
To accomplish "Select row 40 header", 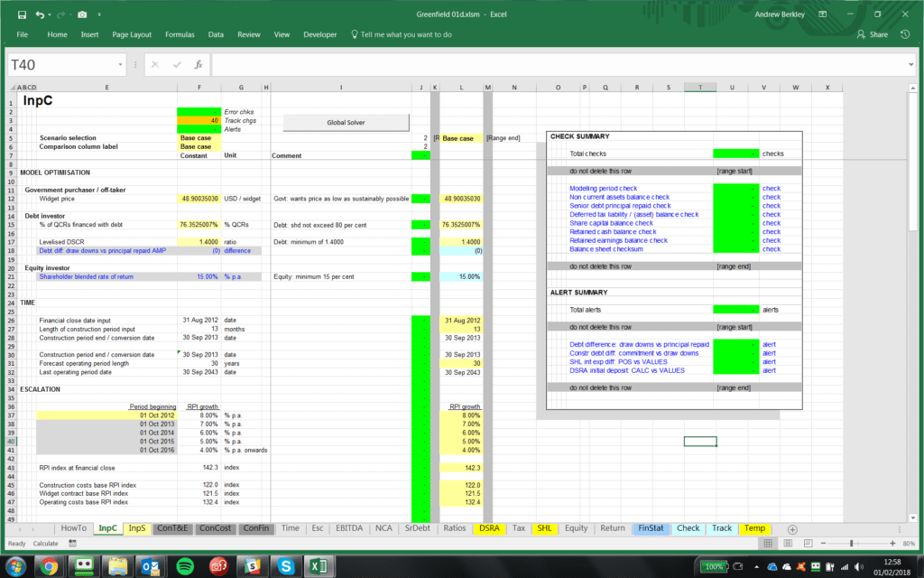I will coord(11,441).
